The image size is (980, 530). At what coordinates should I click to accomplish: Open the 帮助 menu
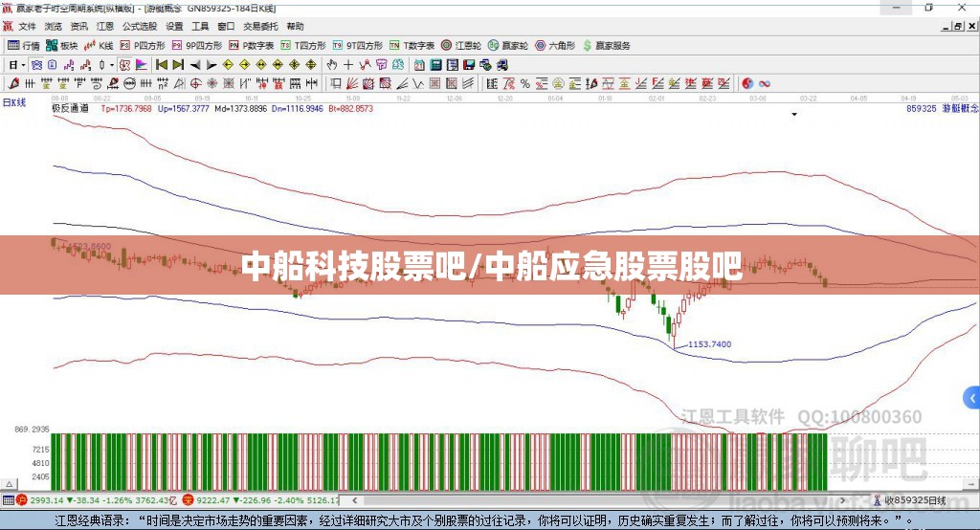[x=295, y=26]
